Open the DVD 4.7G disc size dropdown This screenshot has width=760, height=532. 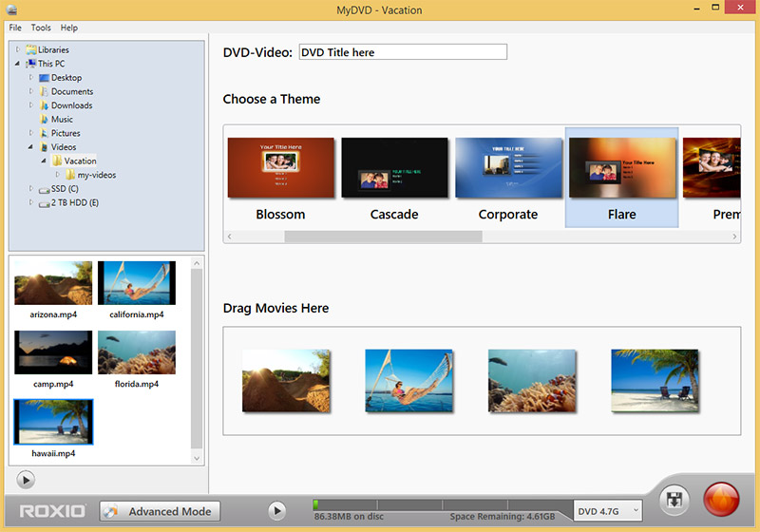(x=608, y=511)
